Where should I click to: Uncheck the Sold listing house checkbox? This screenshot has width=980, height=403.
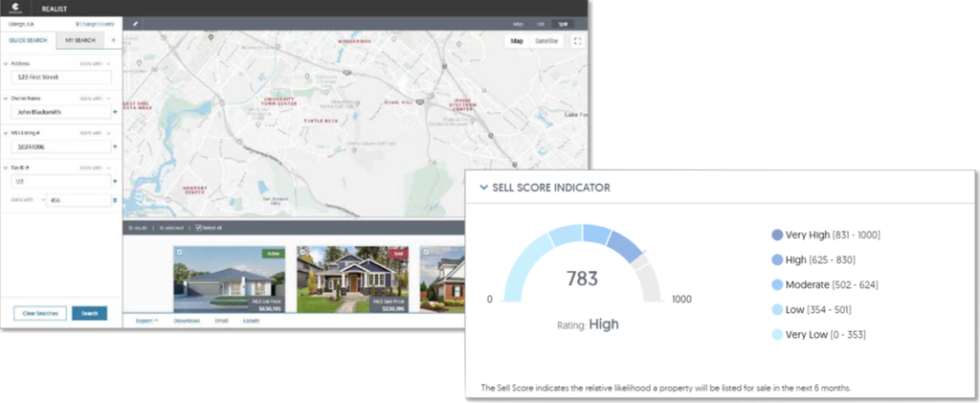302,252
